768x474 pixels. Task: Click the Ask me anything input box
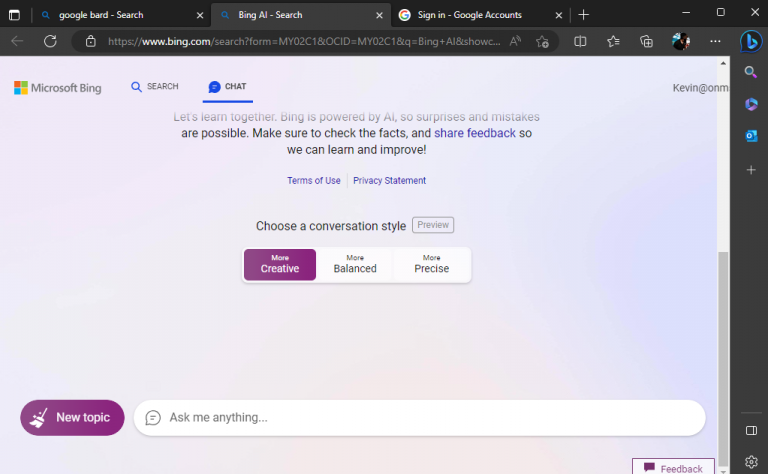coord(419,418)
